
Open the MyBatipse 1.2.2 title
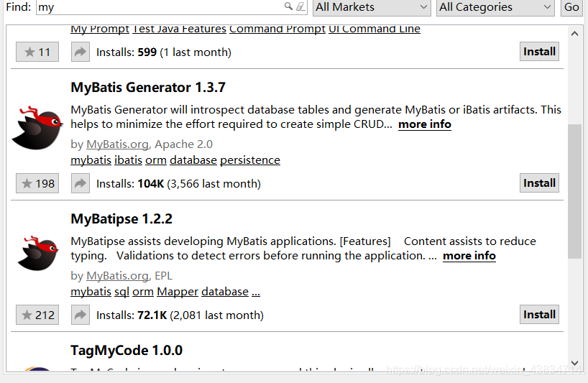tap(121, 219)
